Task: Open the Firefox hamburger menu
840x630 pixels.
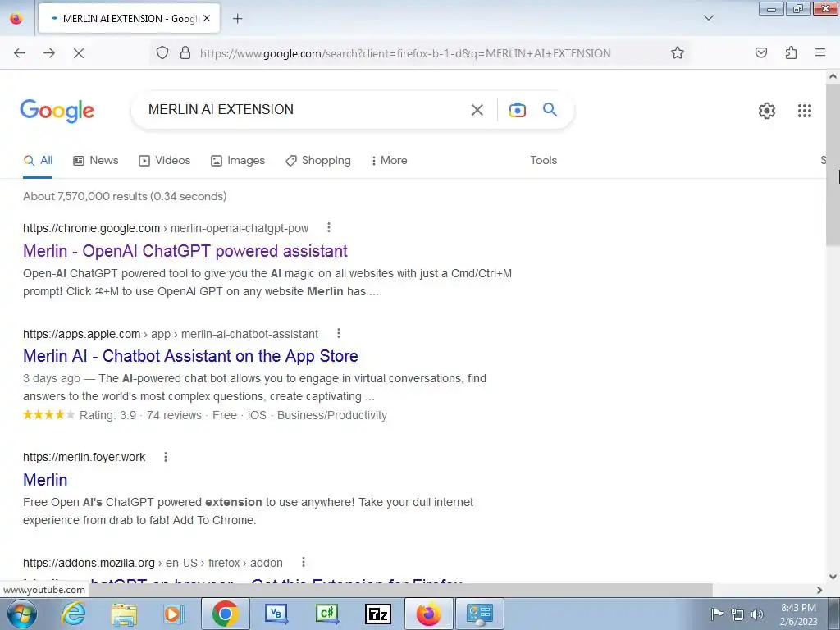Action: click(x=819, y=53)
